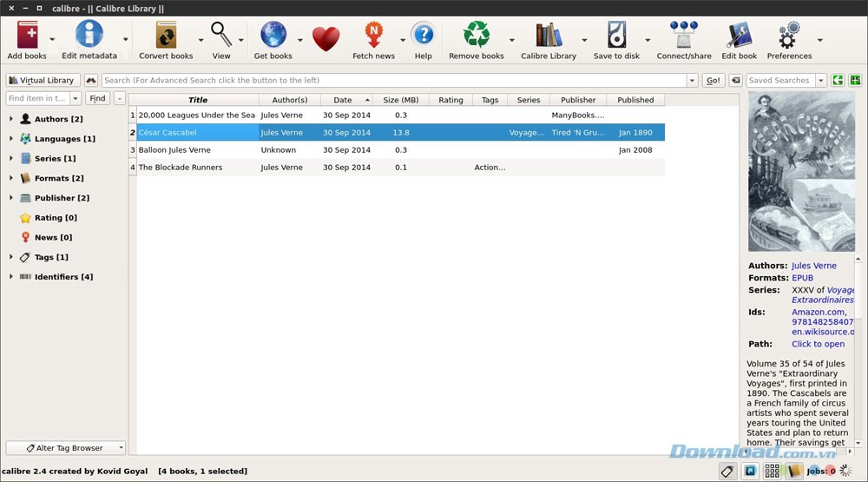Image resolution: width=868 pixels, height=482 pixels.
Task: Click the clear search icon beside Go!
Action: (735, 80)
